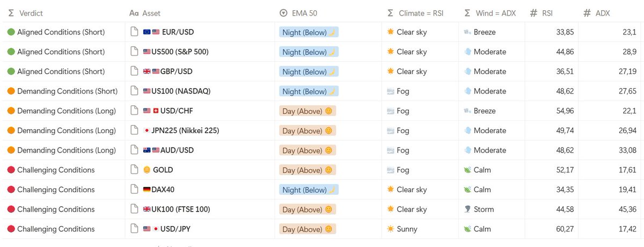Click the Aa title icon on Asset column
644x247 pixels.
[x=134, y=13]
